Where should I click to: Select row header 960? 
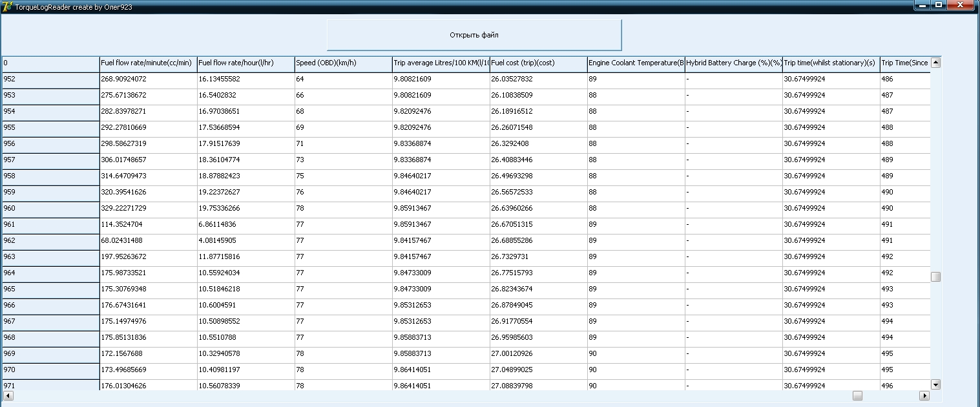[50, 209]
